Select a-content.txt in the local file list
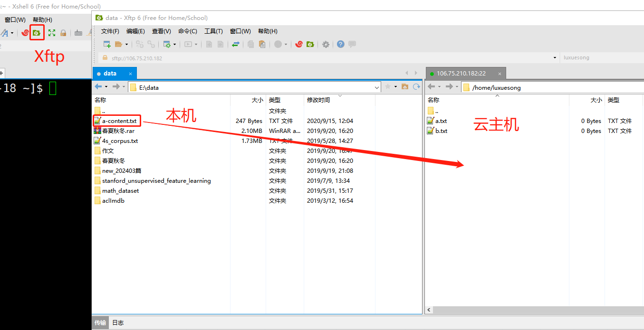 (119, 121)
